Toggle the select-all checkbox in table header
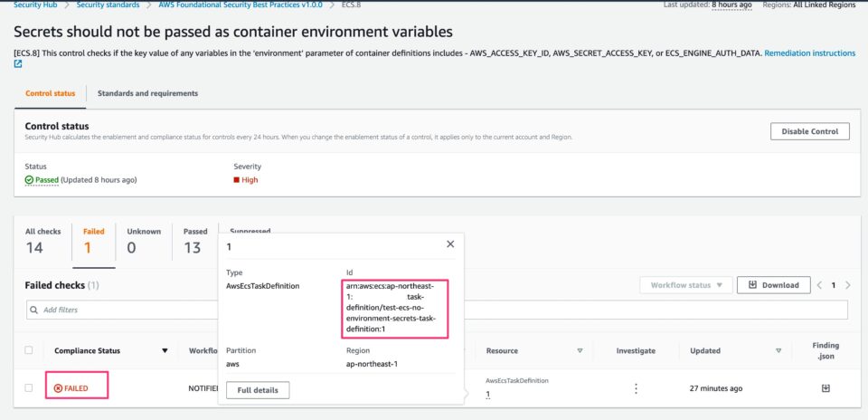868x420 pixels. click(x=30, y=350)
